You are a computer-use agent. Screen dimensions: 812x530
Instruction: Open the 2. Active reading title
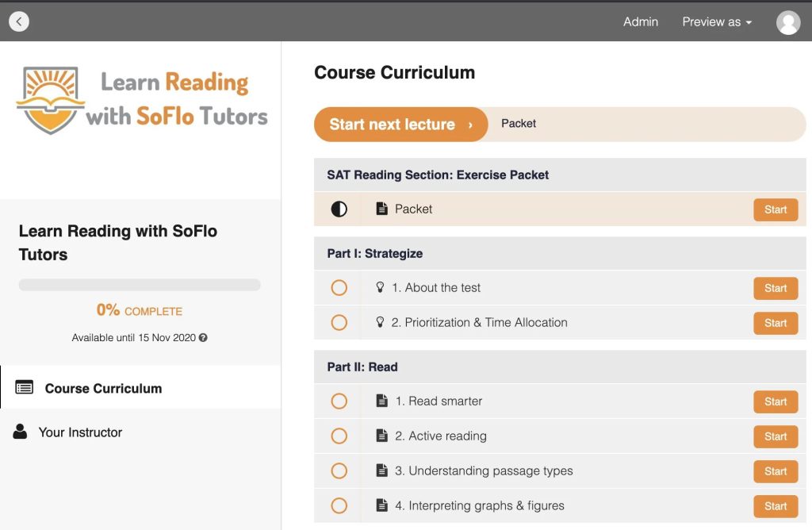(441, 436)
